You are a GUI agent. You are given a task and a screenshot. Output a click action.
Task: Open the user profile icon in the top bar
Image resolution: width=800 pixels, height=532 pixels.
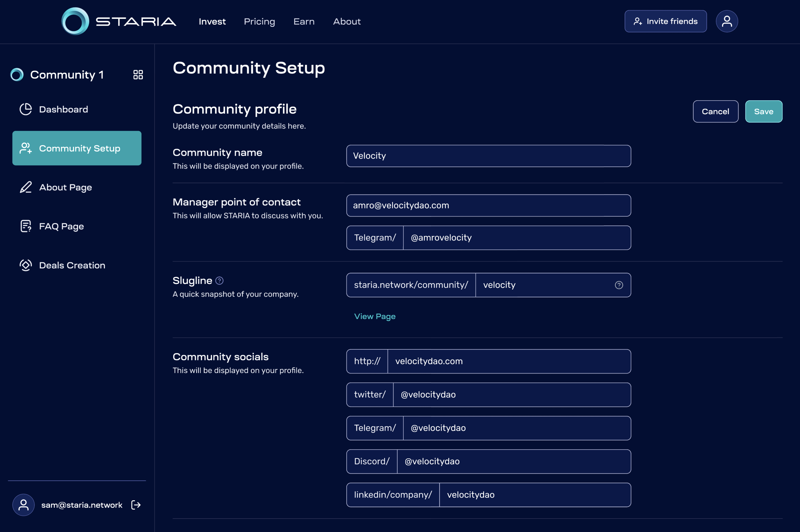pyautogui.click(x=726, y=21)
